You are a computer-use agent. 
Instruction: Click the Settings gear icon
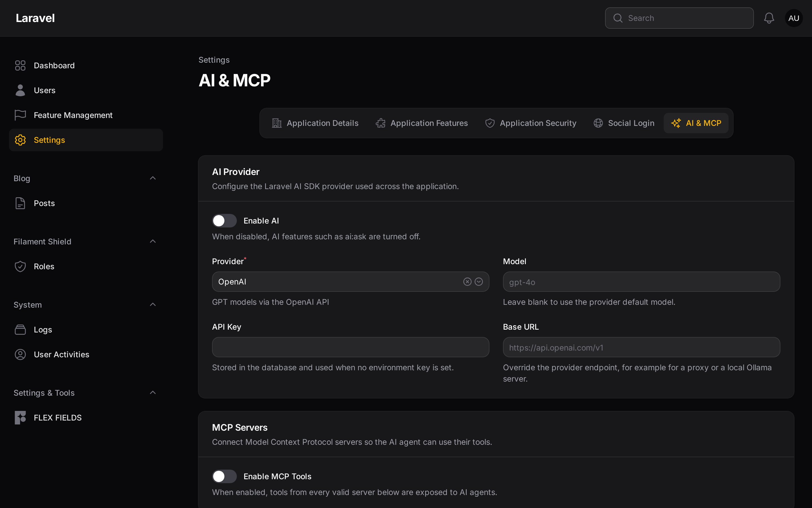20,140
